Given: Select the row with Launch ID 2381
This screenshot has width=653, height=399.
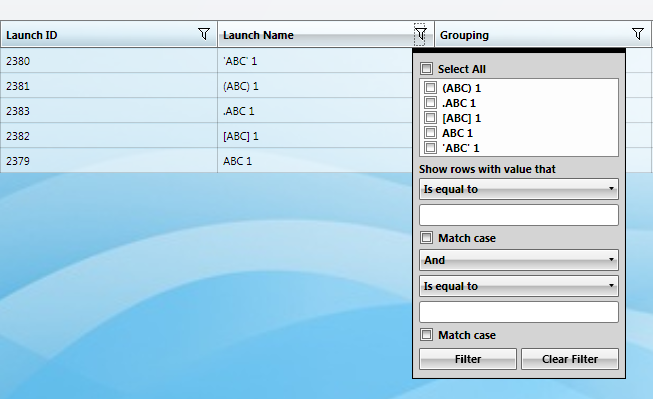Looking at the screenshot, I should pos(206,86).
